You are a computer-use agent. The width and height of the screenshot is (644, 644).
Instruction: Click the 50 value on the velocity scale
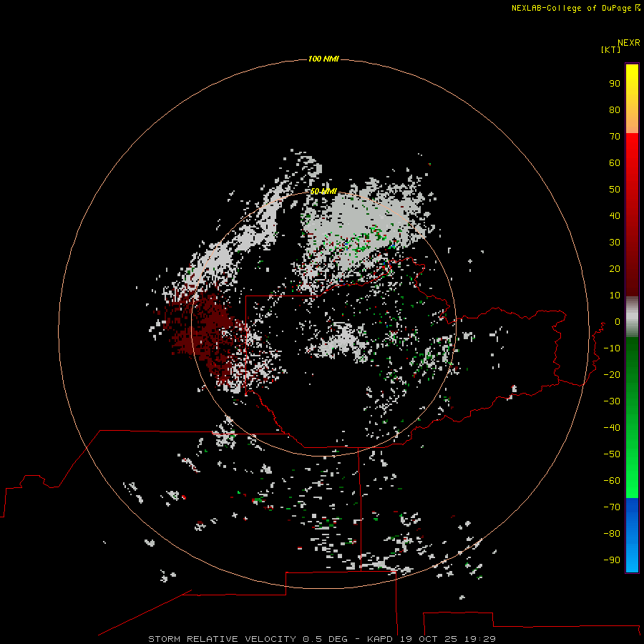(x=615, y=190)
